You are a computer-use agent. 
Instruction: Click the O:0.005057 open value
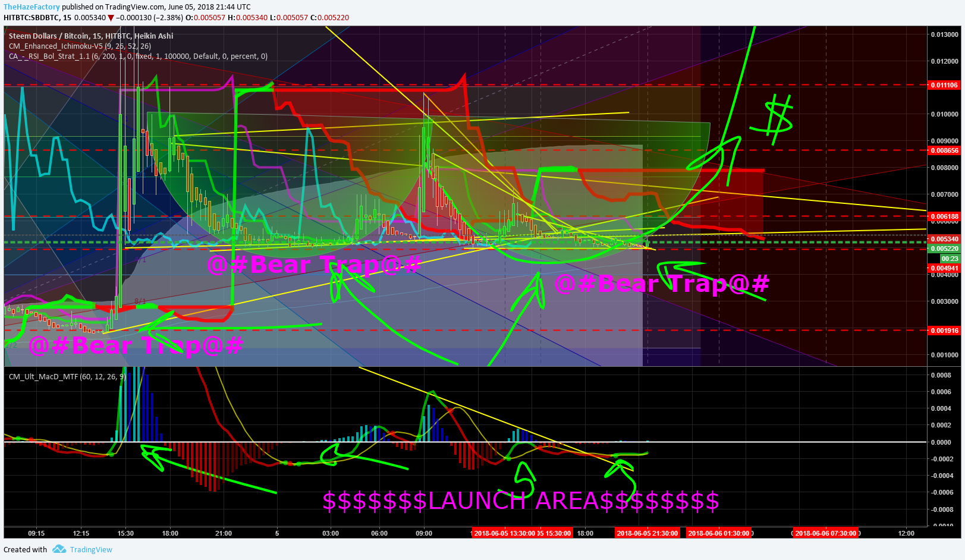(206, 18)
